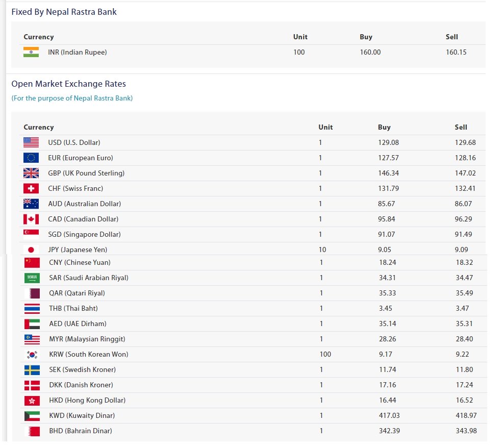Click the US flag icon for USD
Image resolution: width=504 pixels, height=447 pixels.
(x=31, y=142)
